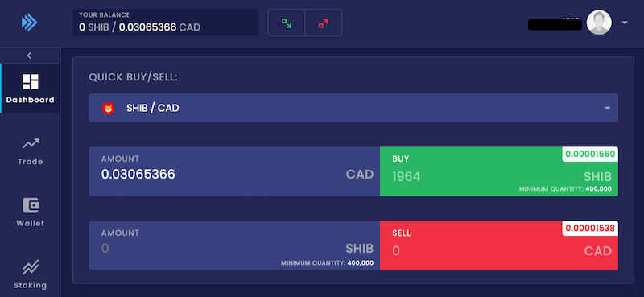Open the SHIB / CAD pair dropdown
This screenshot has width=644, height=297.
coord(353,108)
